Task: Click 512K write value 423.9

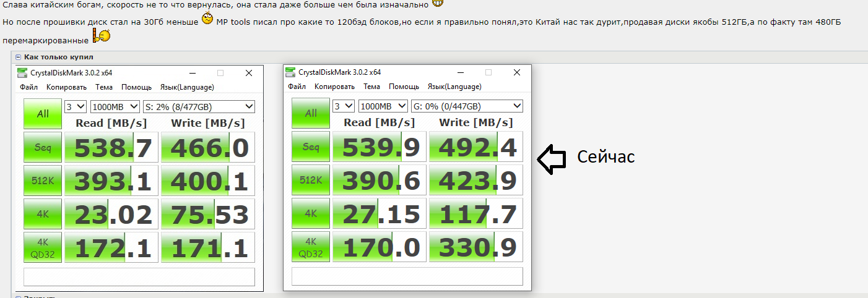Action: coord(475,180)
